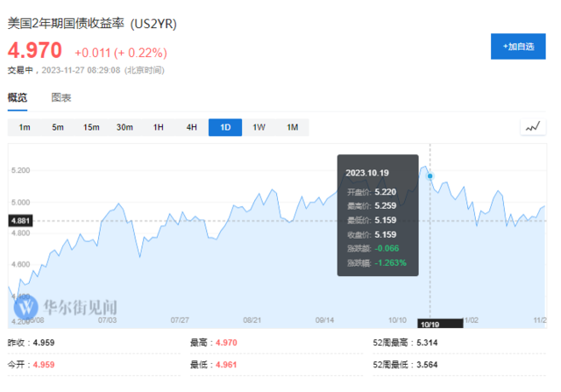Viewport: 561px width, 392px height.
Task: Click the tooltip 收盘价 value 5.159
Action: click(x=386, y=235)
